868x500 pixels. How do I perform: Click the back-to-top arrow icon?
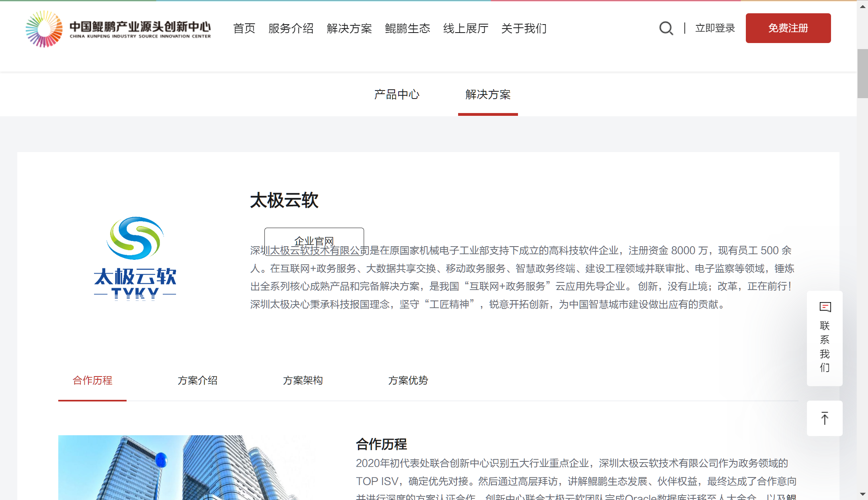point(825,418)
